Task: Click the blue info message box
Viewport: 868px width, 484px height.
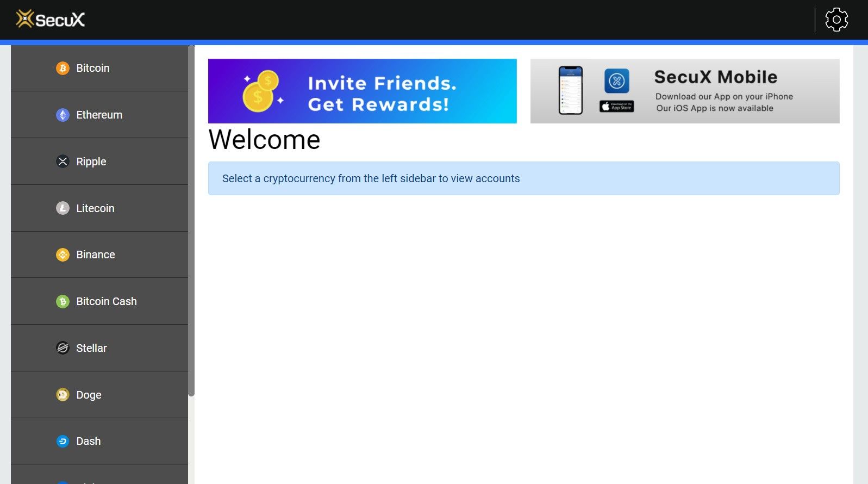Action: (524, 178)
